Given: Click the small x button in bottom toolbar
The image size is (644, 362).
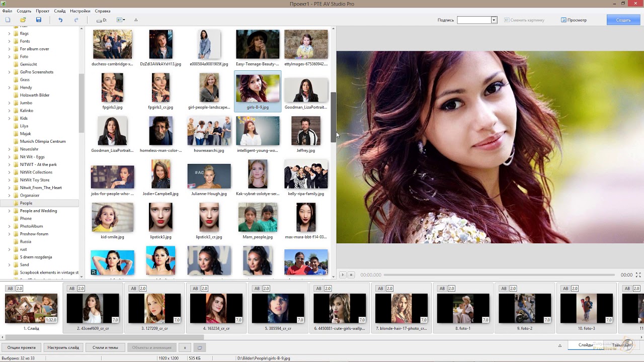Looking at the screenshot, I should 185,347.
